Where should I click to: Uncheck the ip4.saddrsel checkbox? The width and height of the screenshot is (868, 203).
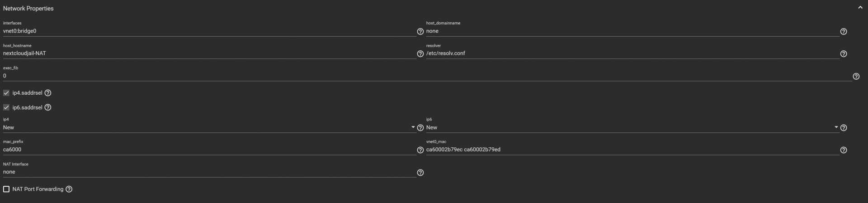6,93
